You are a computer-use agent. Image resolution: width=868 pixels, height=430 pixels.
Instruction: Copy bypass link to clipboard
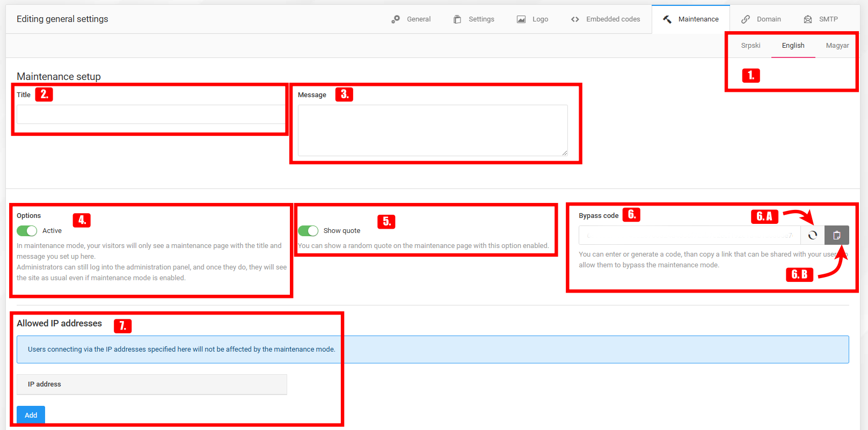837,235
